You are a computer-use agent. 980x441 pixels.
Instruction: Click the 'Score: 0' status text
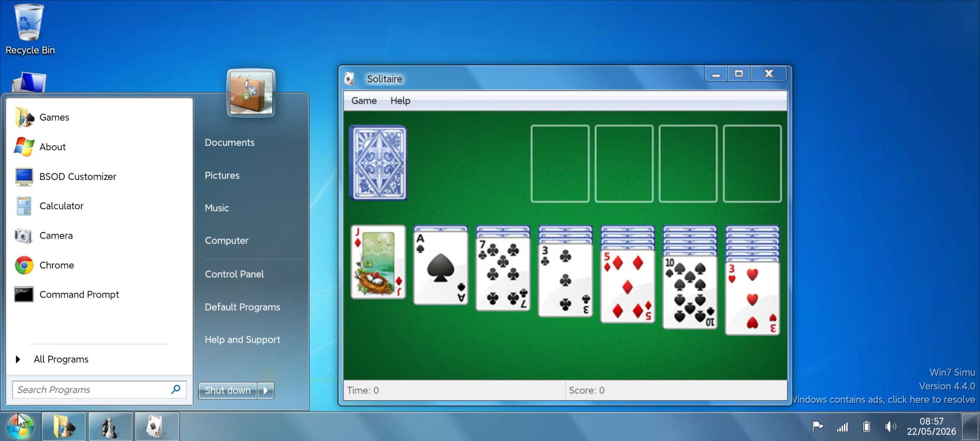[586, 390]
